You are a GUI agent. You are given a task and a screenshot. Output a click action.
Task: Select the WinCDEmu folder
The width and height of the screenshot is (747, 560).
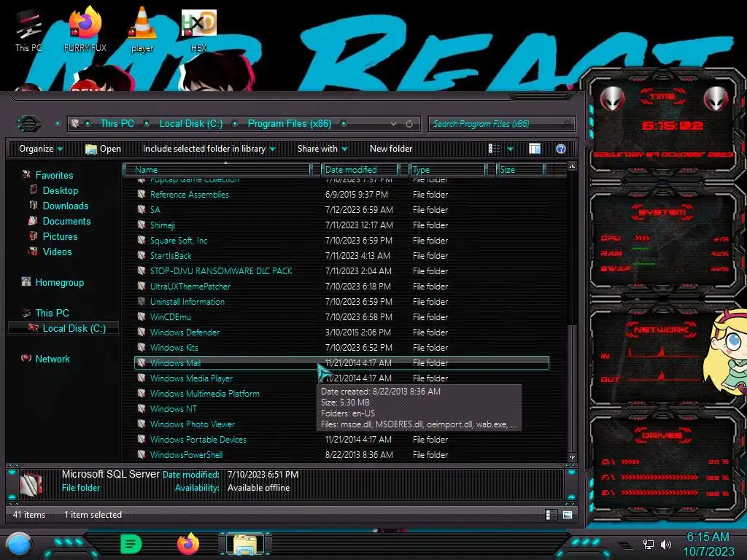171,316
